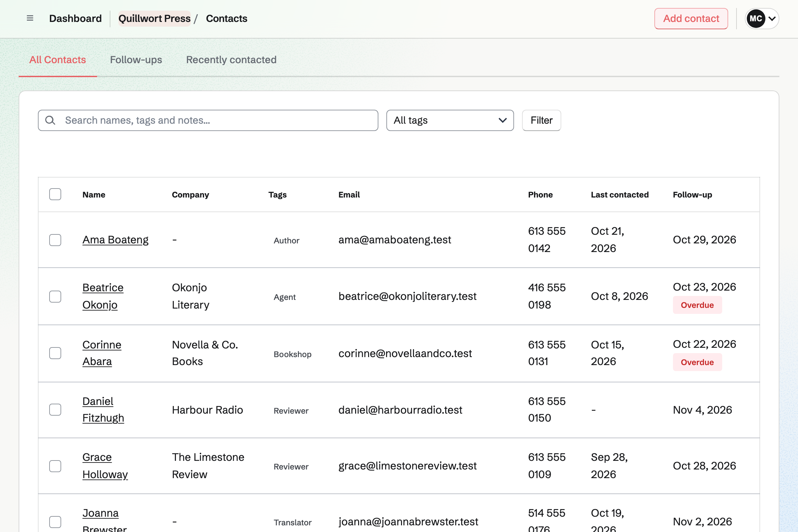
Task: Open Ama Boateng contact link
Action: click(115, 240)
